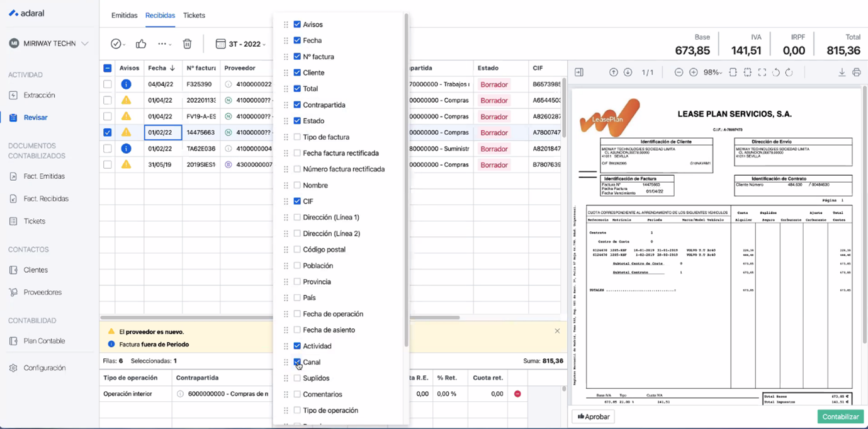
Task: Click the thumbs-up approve icon
Action: click(141, 44)
